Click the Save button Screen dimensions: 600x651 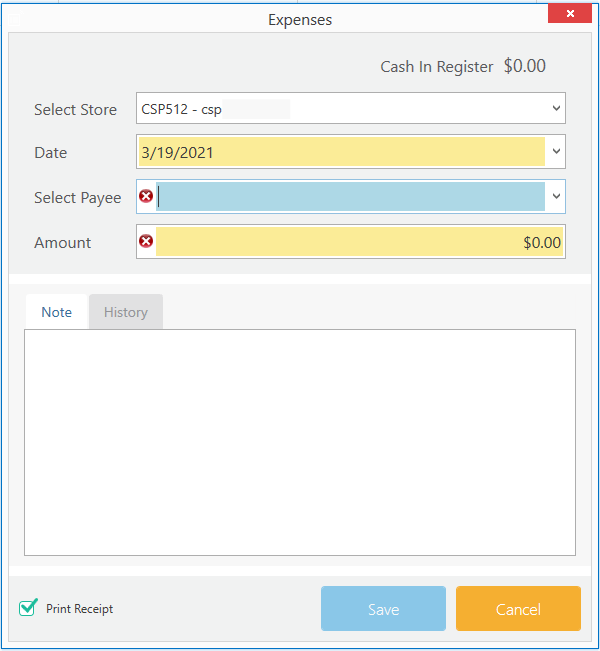(x=383, y=609)
